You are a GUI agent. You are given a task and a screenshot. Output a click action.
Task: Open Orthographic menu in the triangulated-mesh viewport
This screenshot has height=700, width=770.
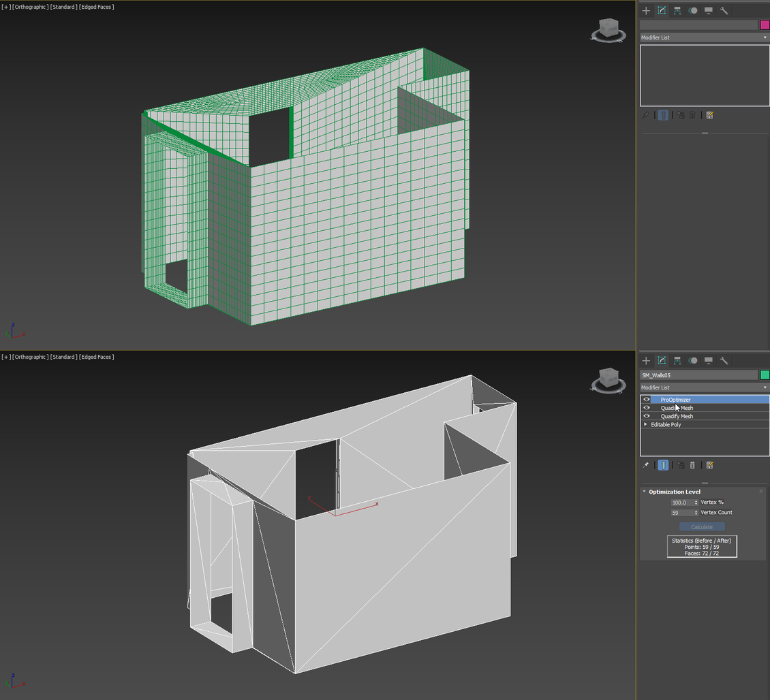point(30,357)
